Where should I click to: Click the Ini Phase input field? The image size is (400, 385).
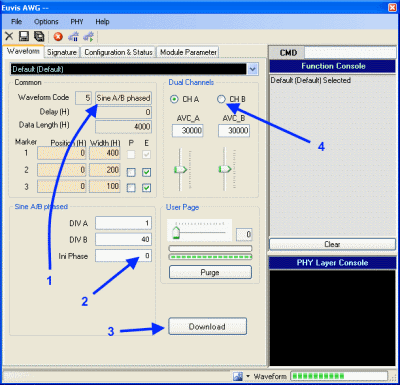click(123, 256)
